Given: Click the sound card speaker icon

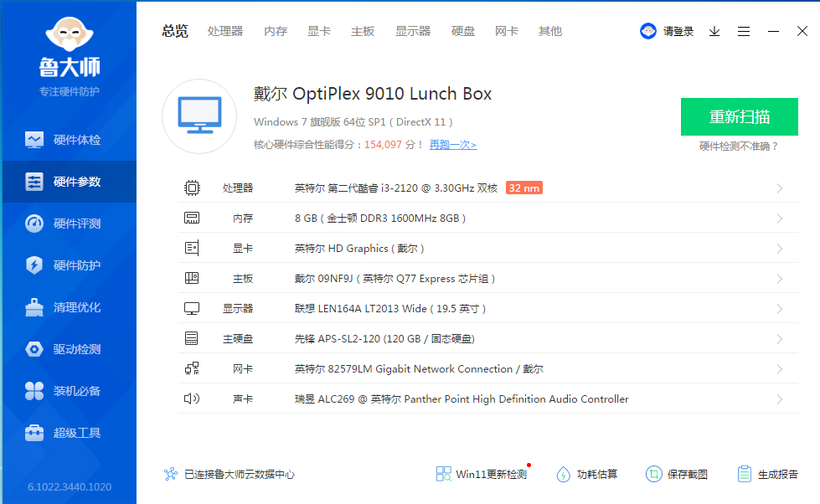Looking at the screenshot, I should click(x=192, y=399).
